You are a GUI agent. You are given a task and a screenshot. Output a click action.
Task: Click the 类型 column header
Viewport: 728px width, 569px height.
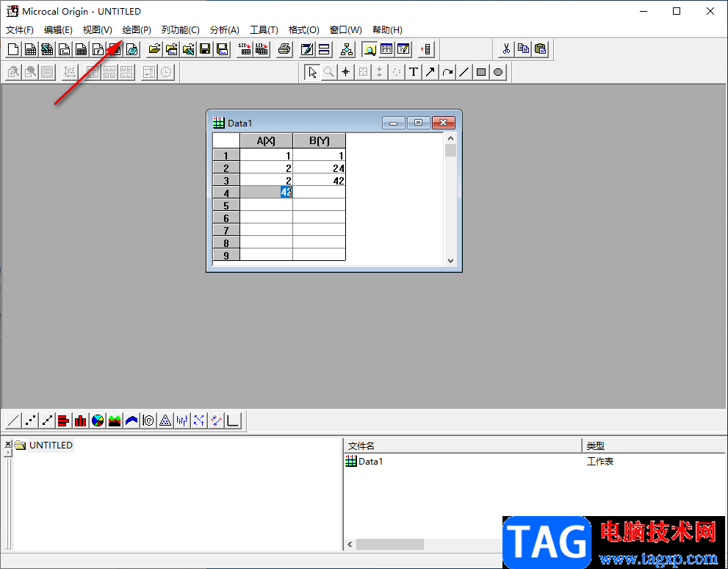[x=655, y=446]
